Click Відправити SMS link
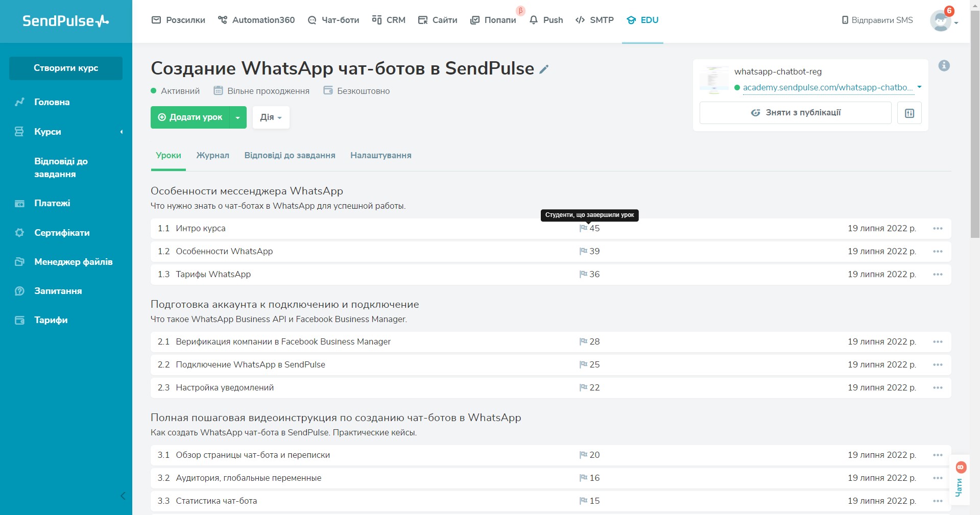This screenshot has width=980, height=515. pos(877,20)
